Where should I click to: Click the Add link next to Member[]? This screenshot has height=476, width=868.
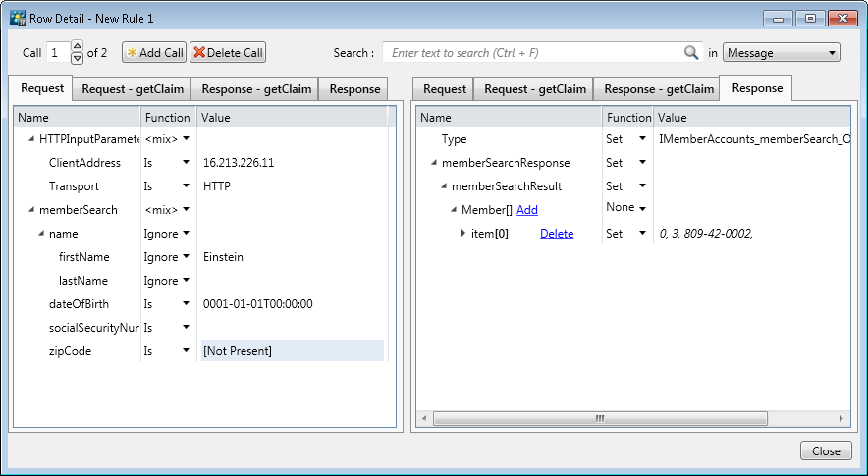(x=527, y=210)
